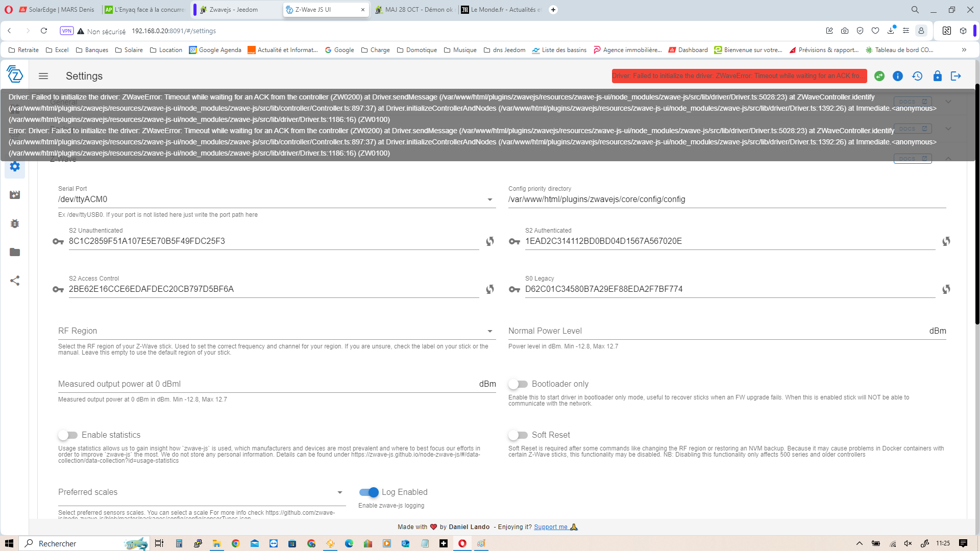The width and height of the screenshot is (980, 551).
Task: Open the blue info icon in header
Action: 898,76
